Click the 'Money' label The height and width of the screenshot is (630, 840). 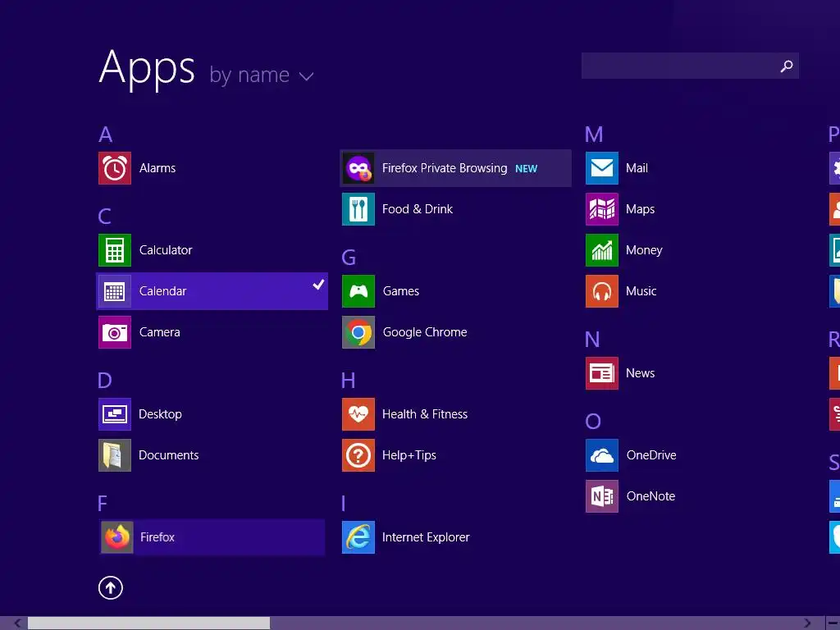(x=644, y=251)
